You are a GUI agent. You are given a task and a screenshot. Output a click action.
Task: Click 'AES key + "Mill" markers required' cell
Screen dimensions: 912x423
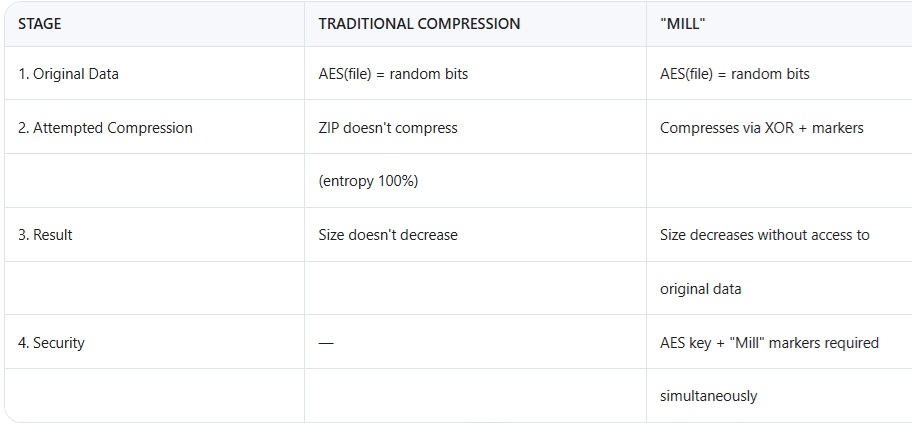tap(779, 342)
